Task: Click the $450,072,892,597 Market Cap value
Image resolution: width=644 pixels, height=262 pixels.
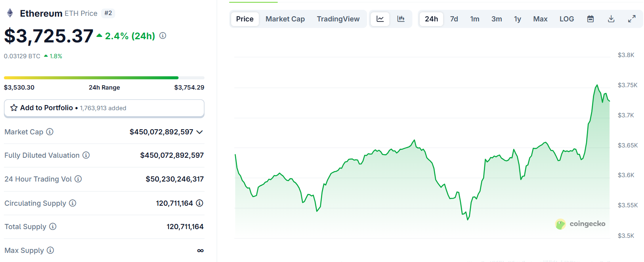Action: pos(161,132)
